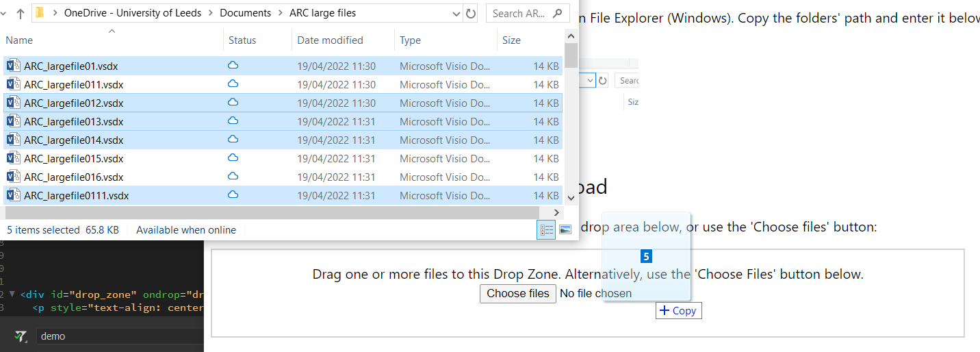
Task: Click the Up directory arrow icon
Action: 20,13
